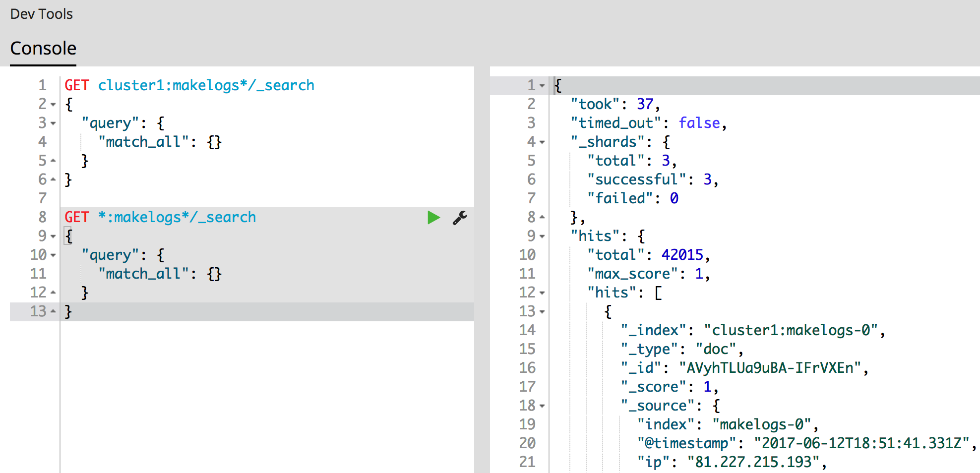Click the ip value 81.227.215.193
Screen dimensions: 980x473
[x=753, y=462]
